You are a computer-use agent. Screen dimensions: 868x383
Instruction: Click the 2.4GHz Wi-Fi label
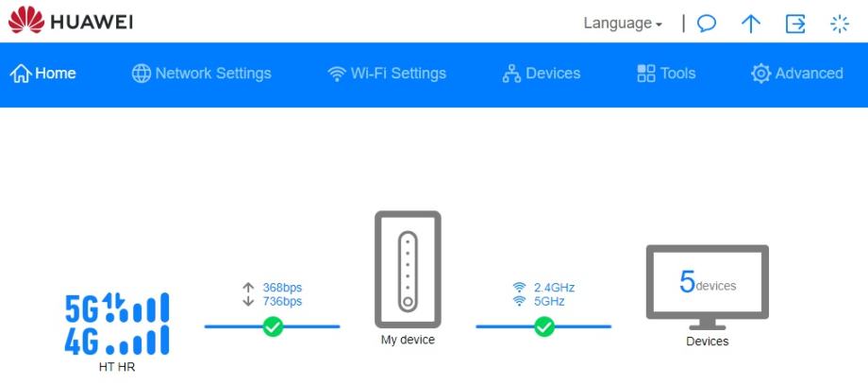point(554,288)
